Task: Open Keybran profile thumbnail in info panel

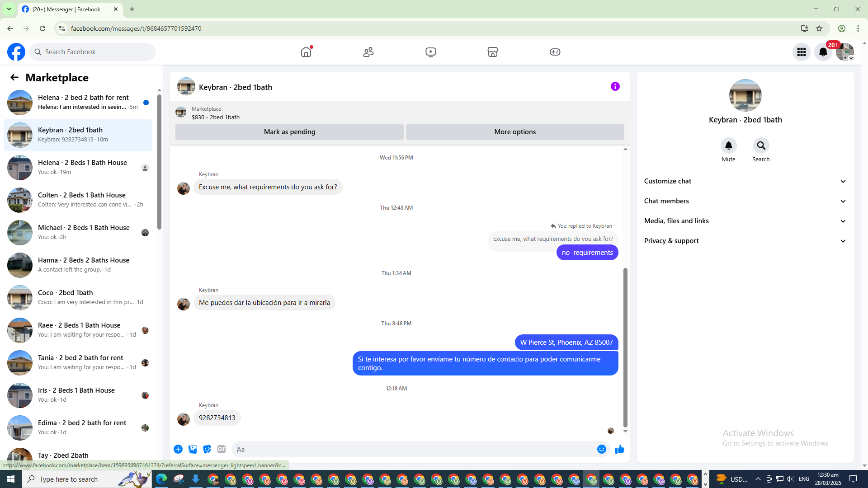Action: point(745,95)
